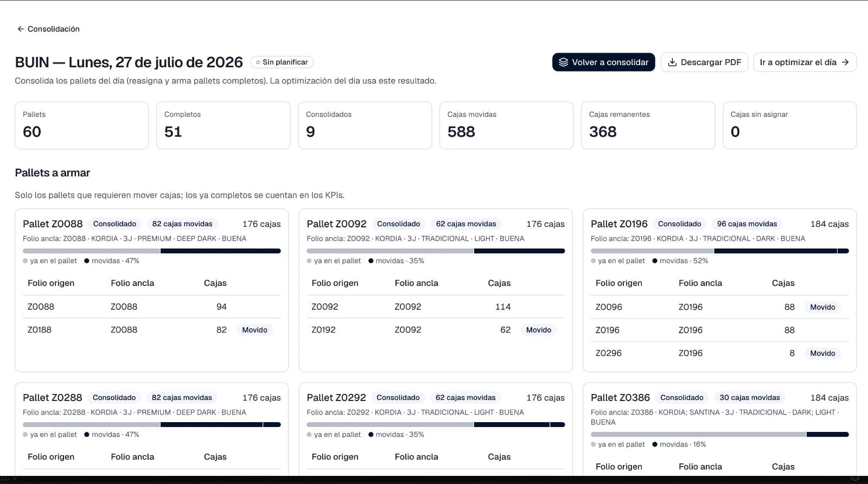The image size is (868, 484).
Task: Click the "Folio ancla: Z0386" description line
Action: 715,417
